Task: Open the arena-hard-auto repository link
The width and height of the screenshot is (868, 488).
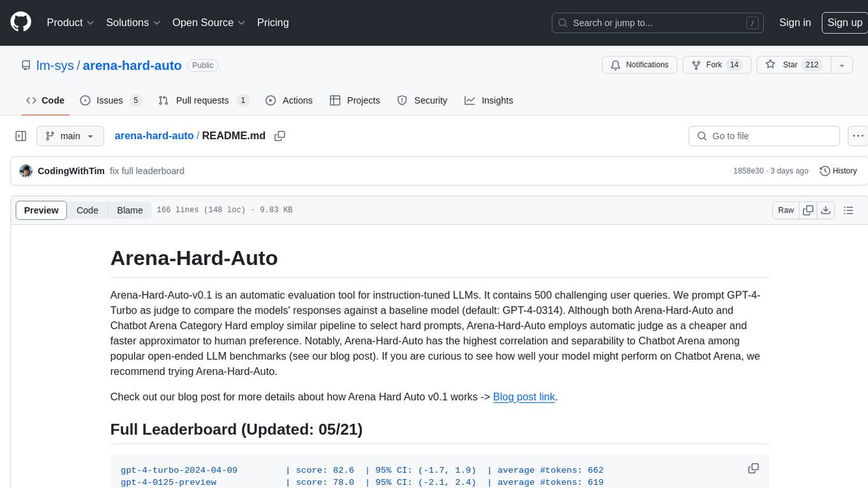Action: point(132,65)
